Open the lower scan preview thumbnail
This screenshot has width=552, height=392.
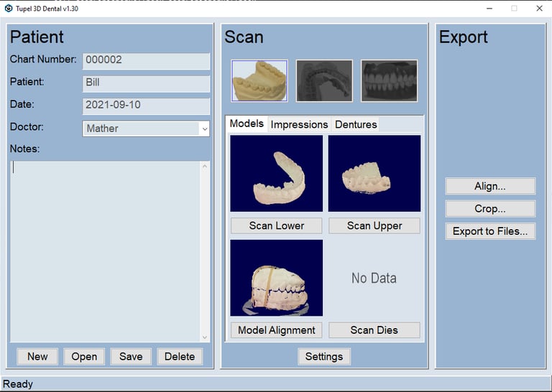[276, 173]
